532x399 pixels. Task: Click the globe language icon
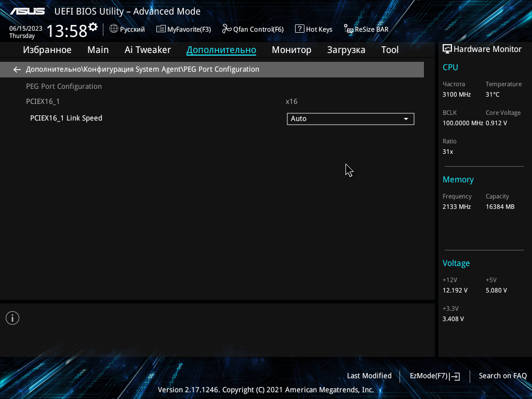point(114,29)
